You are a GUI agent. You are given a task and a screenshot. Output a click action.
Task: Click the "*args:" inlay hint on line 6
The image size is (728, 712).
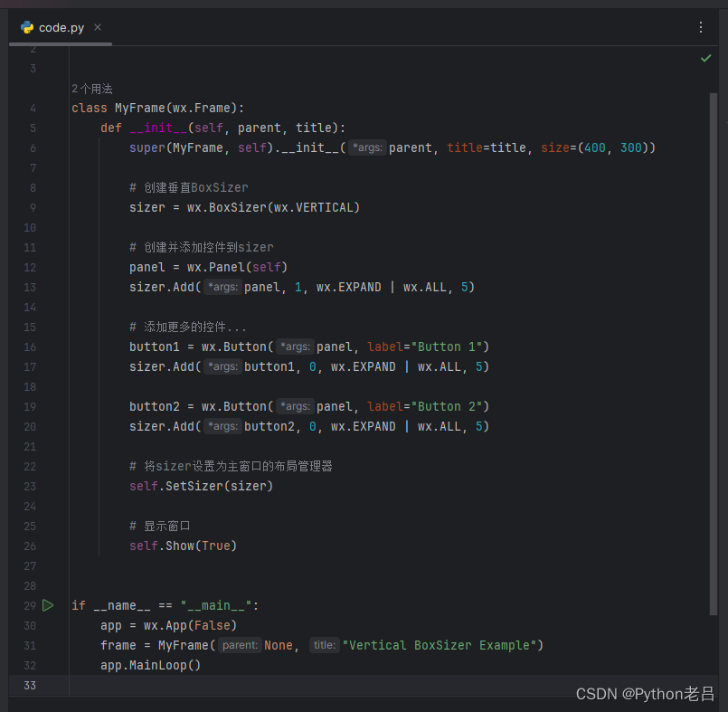click(366, 147)
